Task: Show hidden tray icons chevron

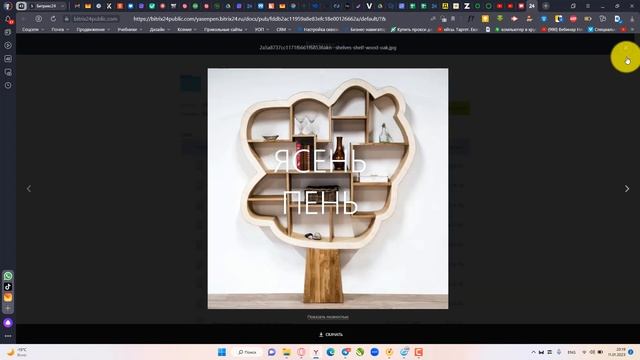Action: 533,352
